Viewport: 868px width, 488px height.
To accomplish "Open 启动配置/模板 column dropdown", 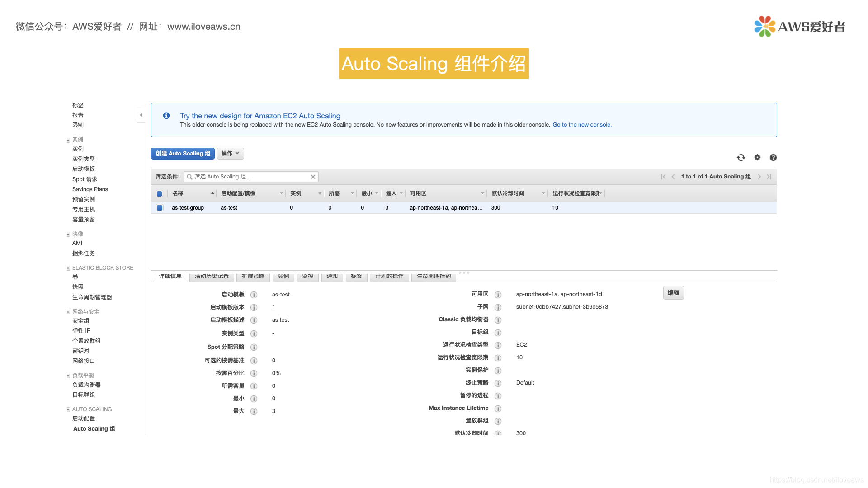I will coord(281,193).
